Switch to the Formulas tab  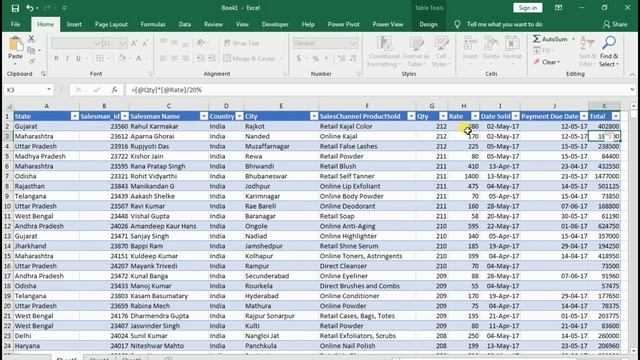pos(153,24)
